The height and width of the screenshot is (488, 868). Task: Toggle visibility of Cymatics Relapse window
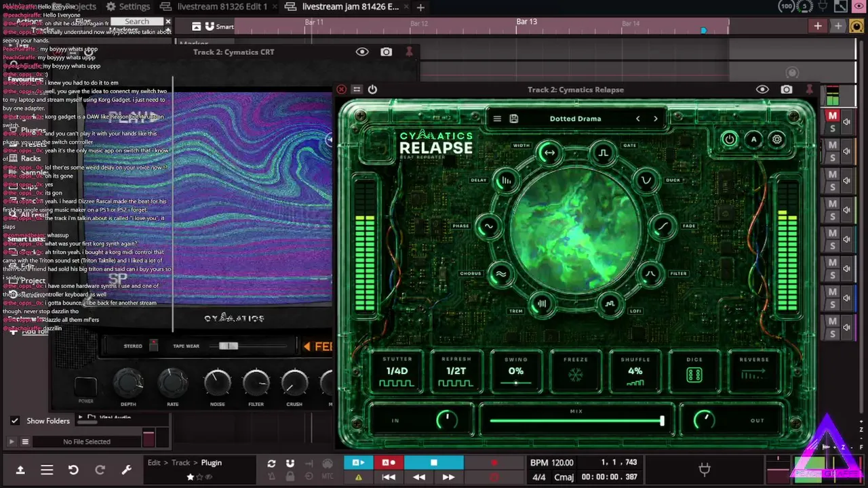coord(763,89)
